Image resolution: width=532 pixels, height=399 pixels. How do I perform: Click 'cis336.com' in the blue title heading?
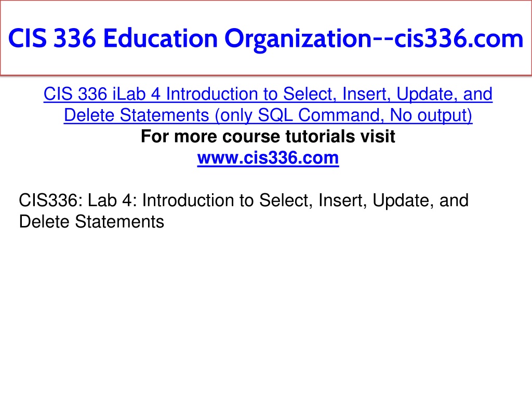click(459, 38)
